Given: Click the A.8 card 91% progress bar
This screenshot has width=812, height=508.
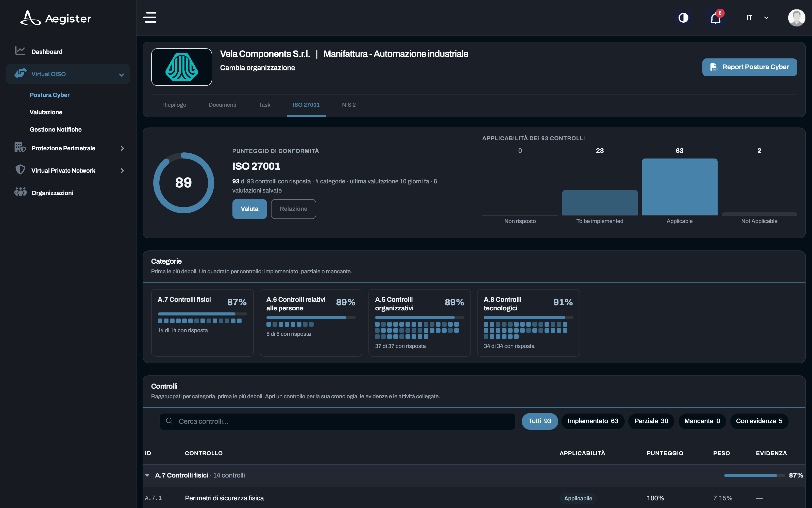Looking at the screenshot, I should point(528,317).
